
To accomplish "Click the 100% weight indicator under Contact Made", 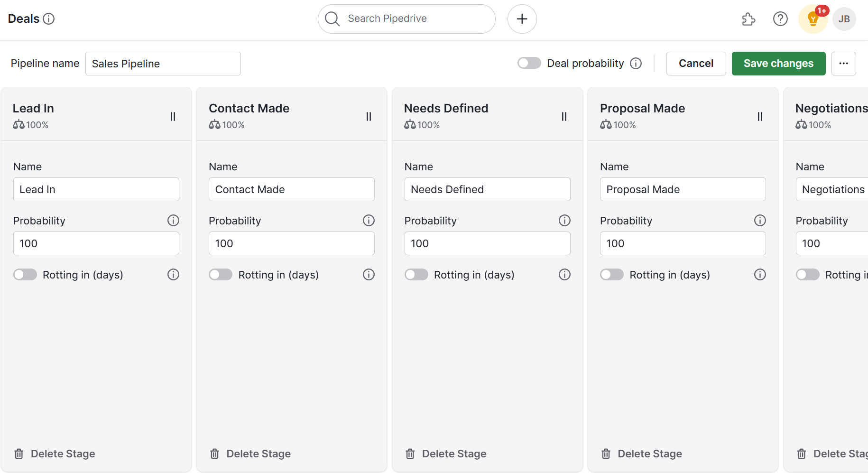I will (227, 125).
